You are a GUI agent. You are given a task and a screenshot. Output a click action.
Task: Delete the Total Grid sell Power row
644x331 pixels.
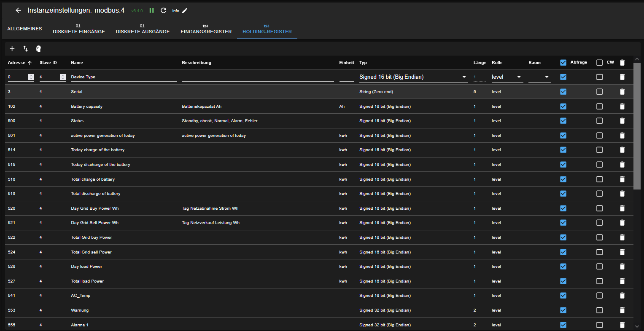point(622,252)
